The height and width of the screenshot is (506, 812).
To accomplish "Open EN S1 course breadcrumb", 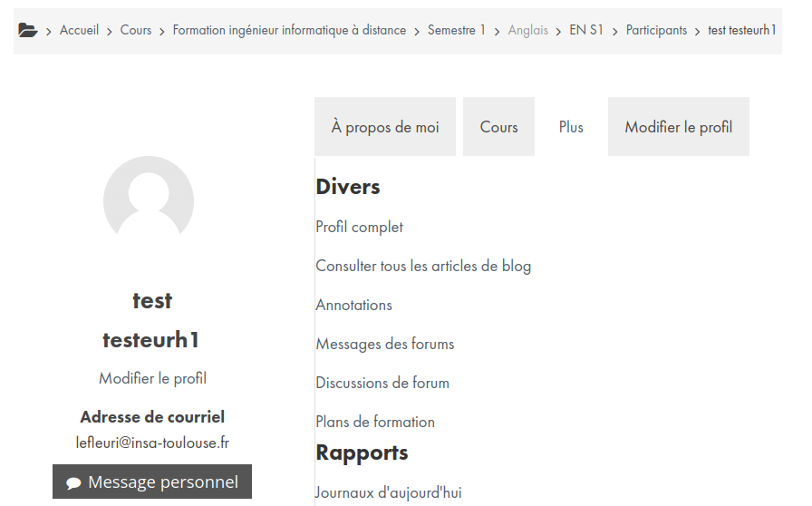I will click(586, 30).
